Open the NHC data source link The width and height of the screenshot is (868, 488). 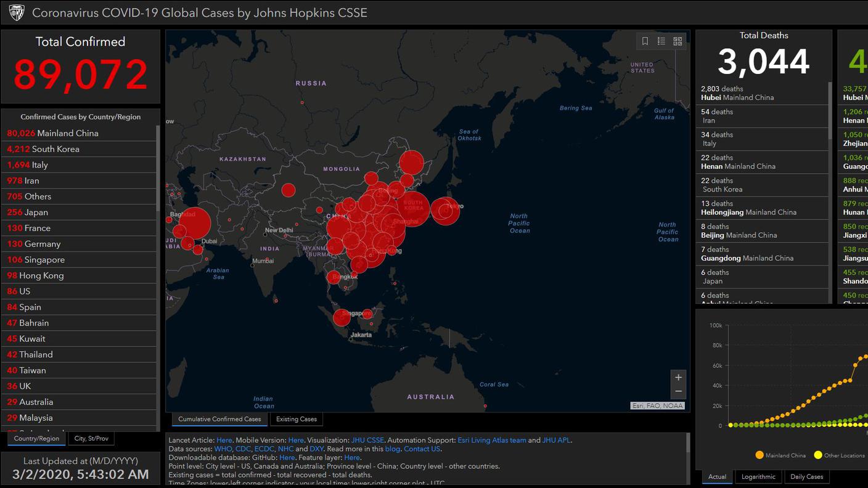pos(285,449)
